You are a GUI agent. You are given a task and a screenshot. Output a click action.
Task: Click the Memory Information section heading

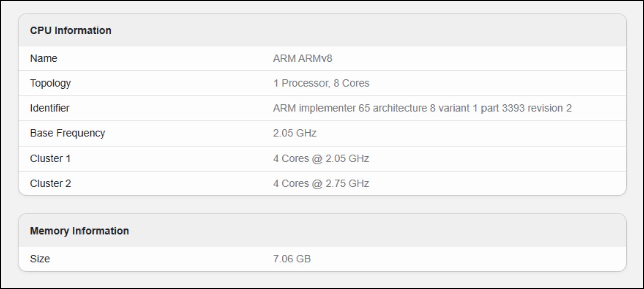coord(79,231)
